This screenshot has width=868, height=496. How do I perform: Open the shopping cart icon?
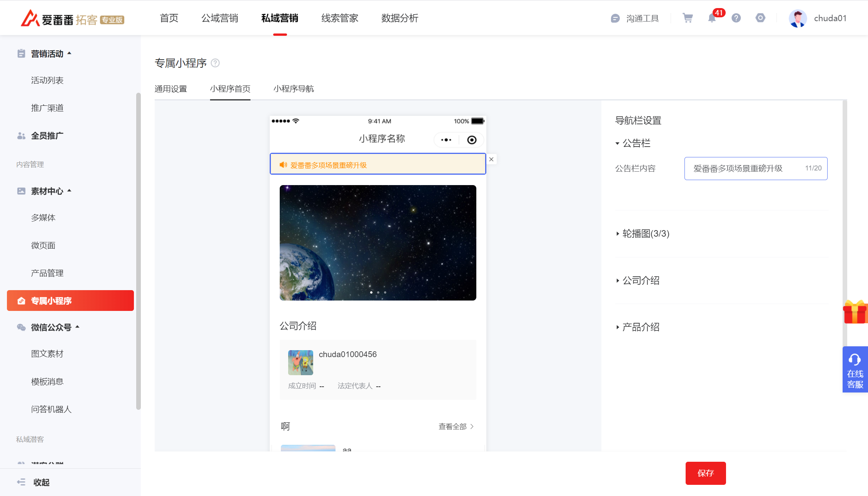(x=688, y=18)
